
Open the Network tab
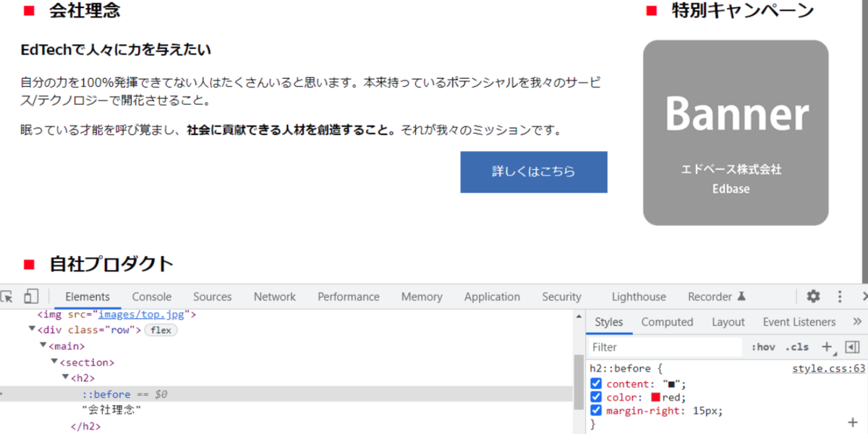[x=275, y=297]
